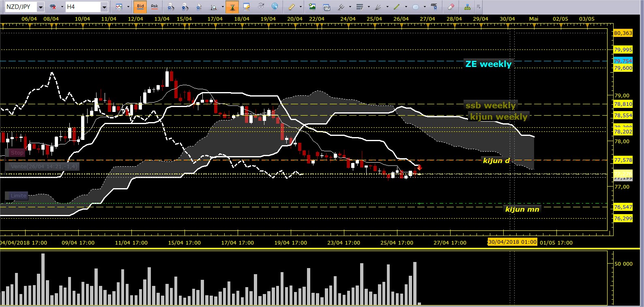Click the 78,810 price level tag
The image size is (644, 307).
[x=623, y=104]
